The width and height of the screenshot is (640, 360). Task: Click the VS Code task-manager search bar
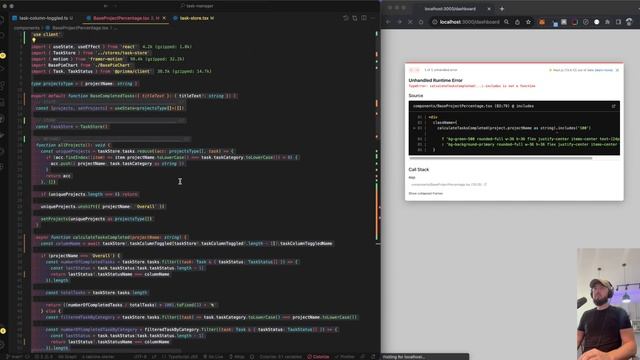[x=197, y=6]
